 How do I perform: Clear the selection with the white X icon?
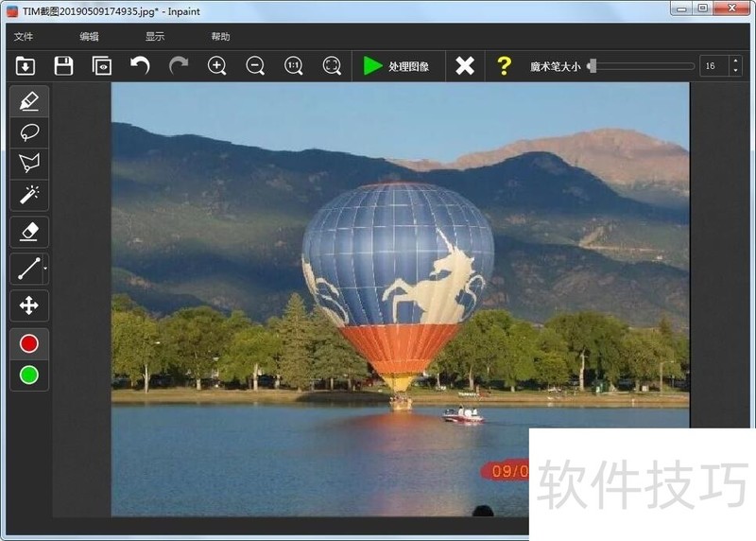[465, 65]
